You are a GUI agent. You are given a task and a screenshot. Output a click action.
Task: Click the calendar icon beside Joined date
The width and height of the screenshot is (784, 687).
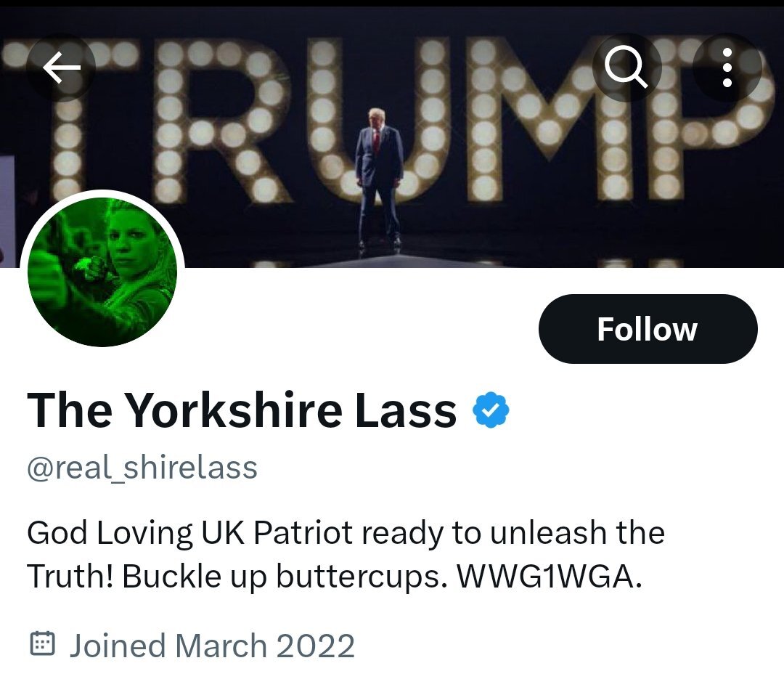[43, 644]
